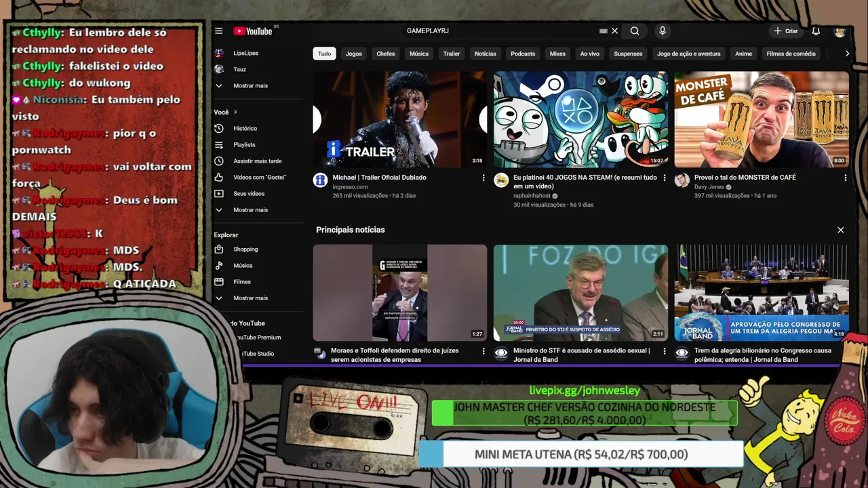Image resolution: width=868 pixels, height=488 pixels.
Task: Open the Michael Trailer Oficial Dublado title
Action: (x=380, y=178)
